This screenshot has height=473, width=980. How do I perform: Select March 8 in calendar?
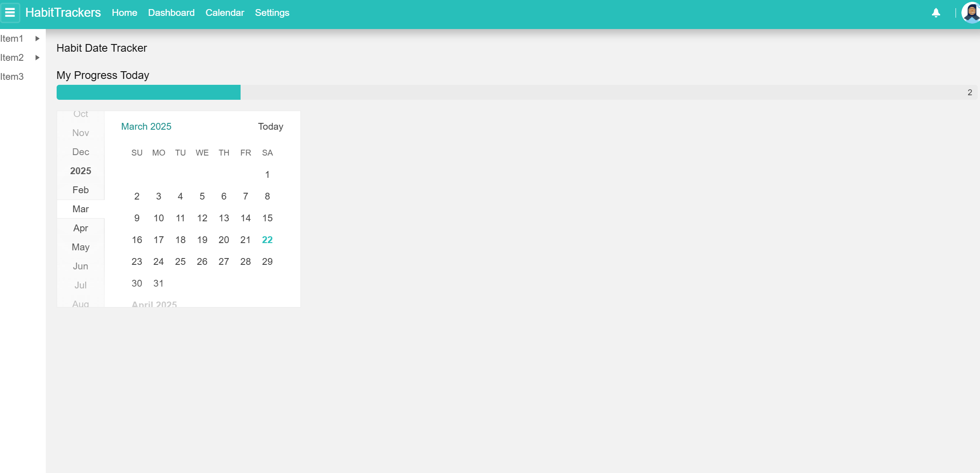[x=267, y=196]
